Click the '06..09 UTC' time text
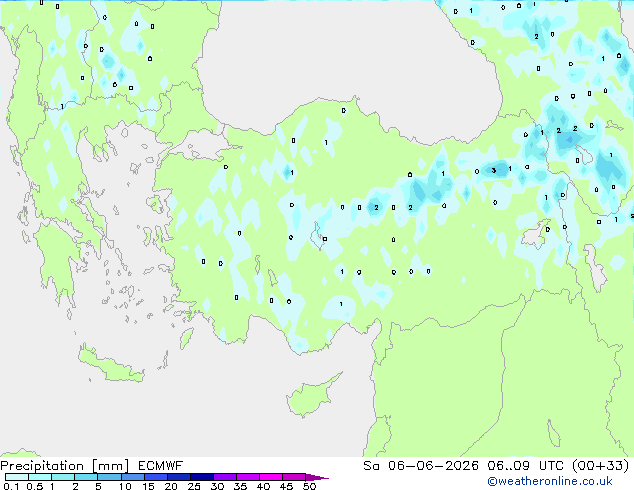 [525, 466]
